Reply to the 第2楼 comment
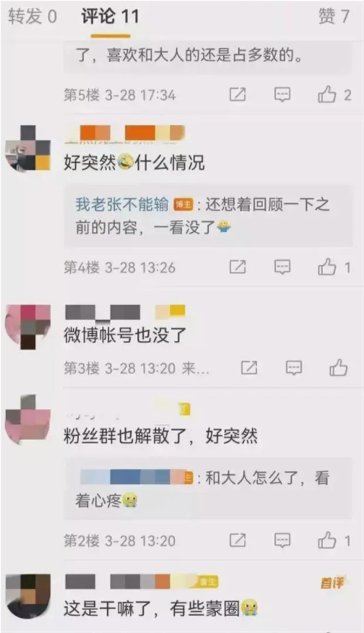 (x=282, y=540)
